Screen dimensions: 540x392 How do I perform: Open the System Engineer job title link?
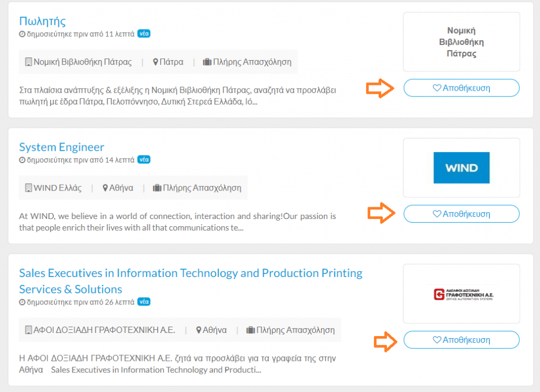point(62,147)
